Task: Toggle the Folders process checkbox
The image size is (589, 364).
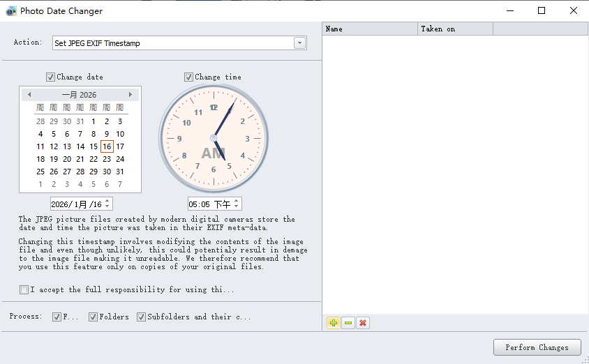Action: (94, 317)
